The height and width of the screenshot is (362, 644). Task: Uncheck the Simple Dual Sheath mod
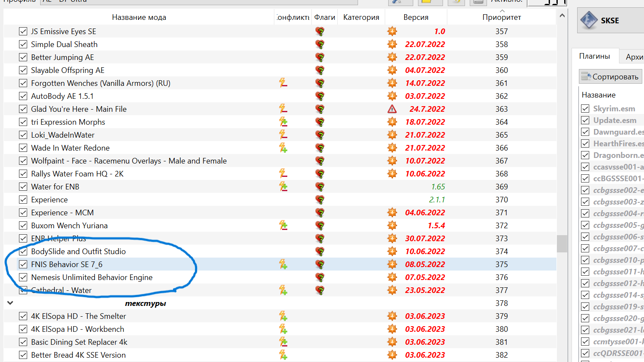[x=23, y=44]
